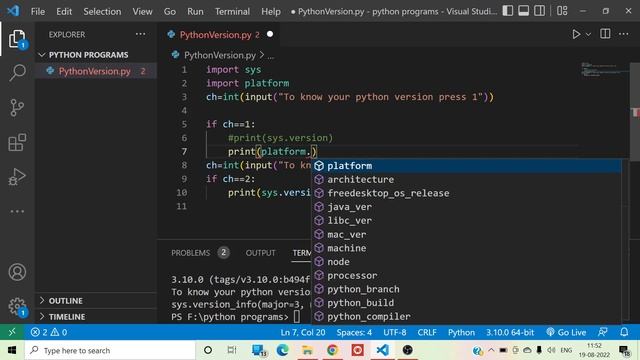Choose 'mac_ver' autocomplete suggestion

click(x=467, y=235)
